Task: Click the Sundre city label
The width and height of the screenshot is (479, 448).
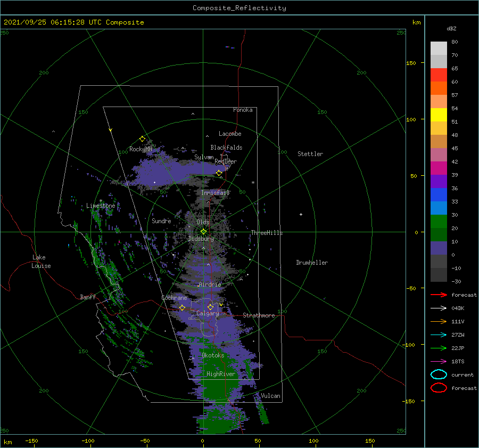Action: (x=161, y=221)
